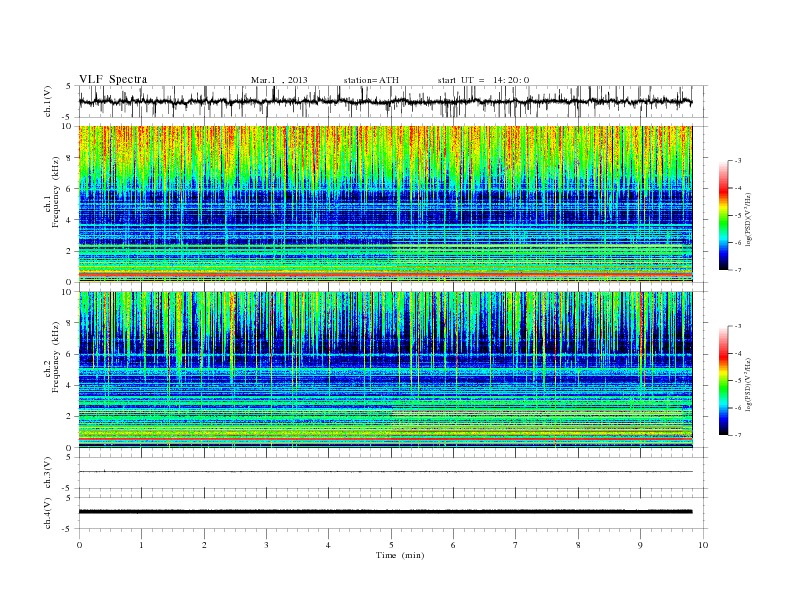Click the "2" tick on the time axis
Screen dimensions: 792x612
point(204,545)
